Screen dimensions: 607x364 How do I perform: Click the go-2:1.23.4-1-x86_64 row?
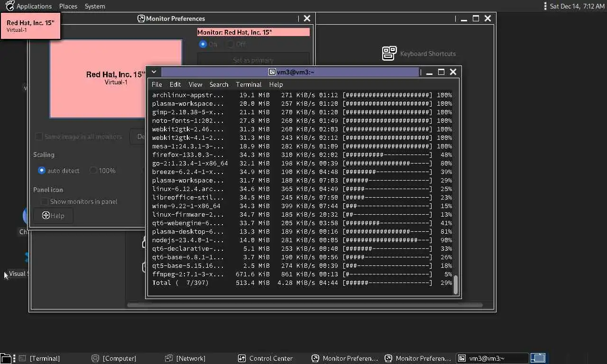302,164
